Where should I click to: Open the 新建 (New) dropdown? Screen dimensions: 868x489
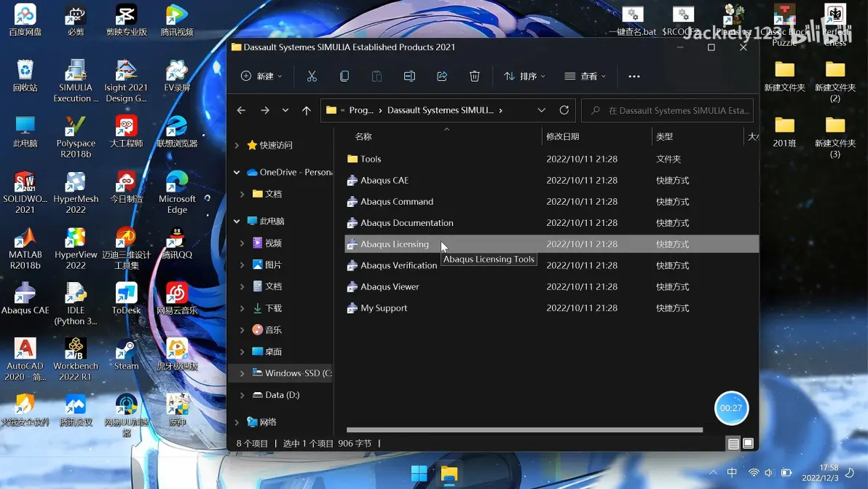(262, 77)
